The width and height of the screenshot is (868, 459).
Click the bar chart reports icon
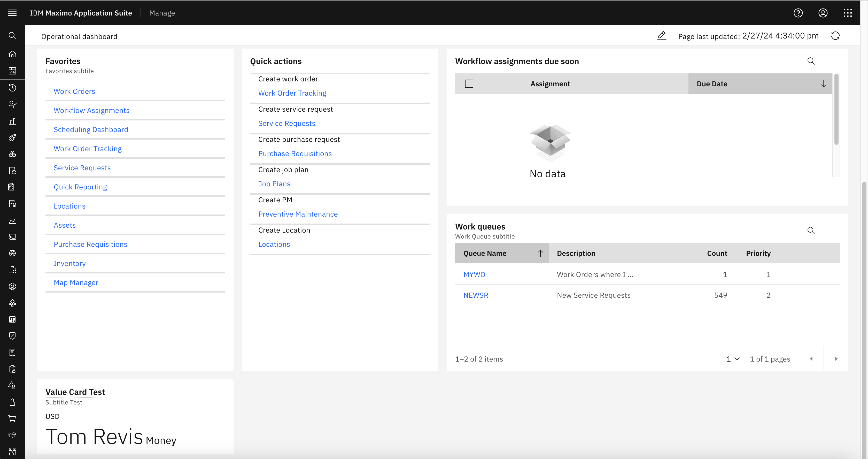pyautogui.click(x=12, y=121)
